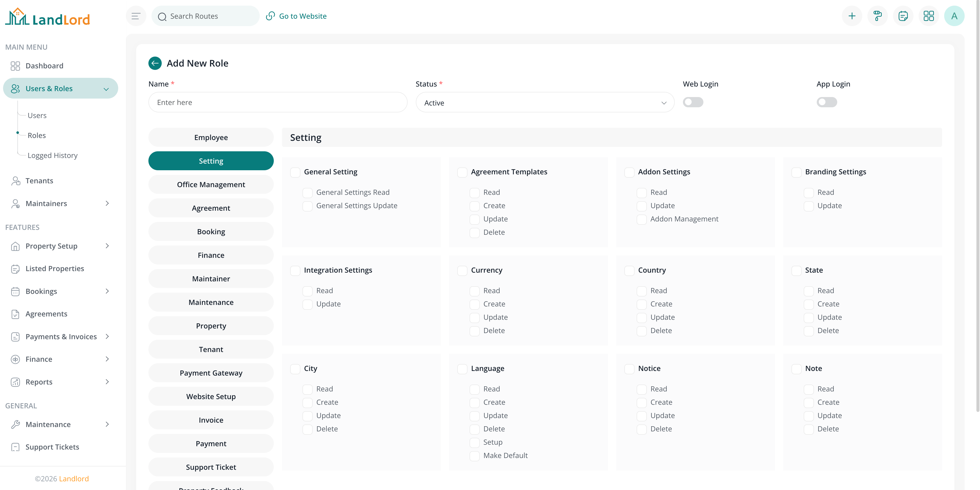
Task: Type in the role Name field
Action: pyautogui.click(x=277, y=102)
